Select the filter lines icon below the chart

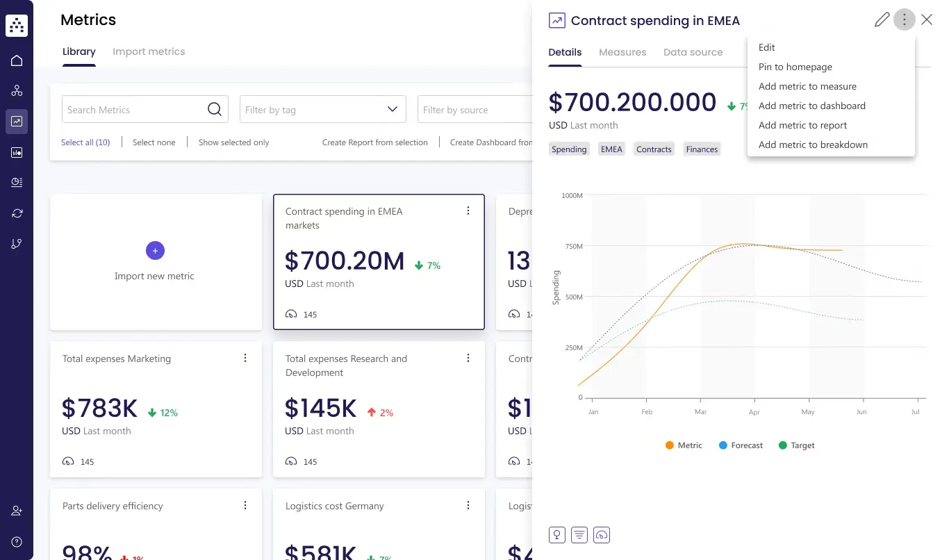click(579, 535)
